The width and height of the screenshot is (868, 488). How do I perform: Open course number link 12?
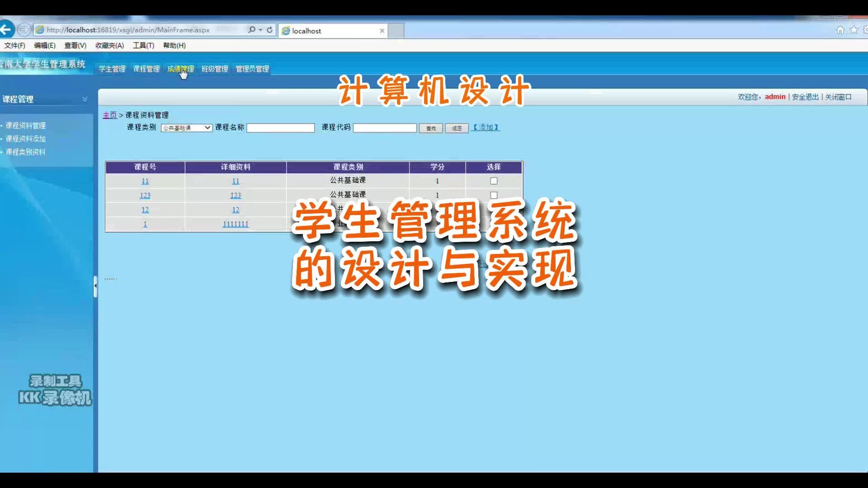145,210
